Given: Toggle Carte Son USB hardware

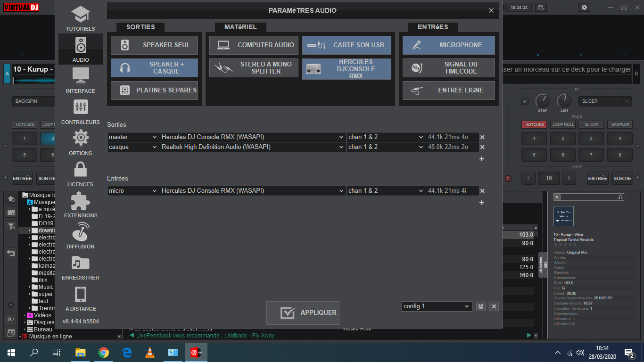Looking at the screenshot, I should click(347, 45).
